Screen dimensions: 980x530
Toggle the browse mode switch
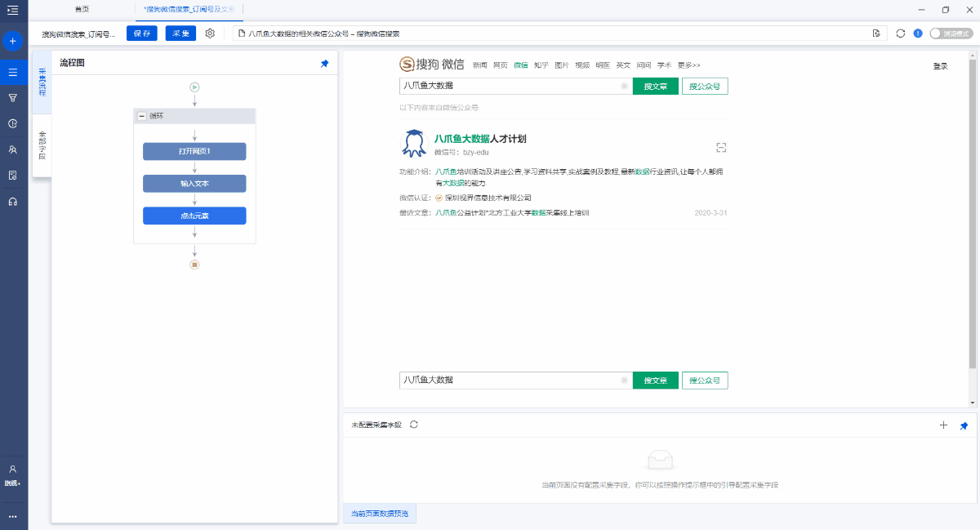tap(951, 33)
